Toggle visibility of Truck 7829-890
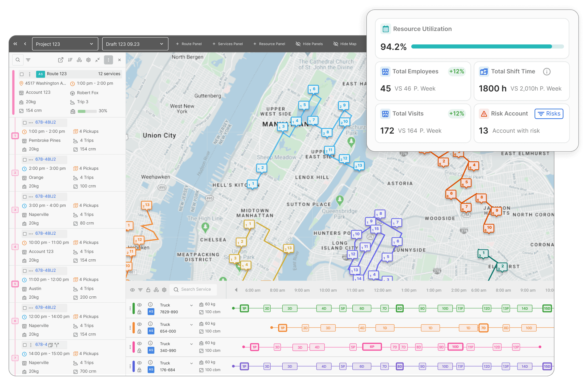Screen dimensions: 588x382 (139, 305)
